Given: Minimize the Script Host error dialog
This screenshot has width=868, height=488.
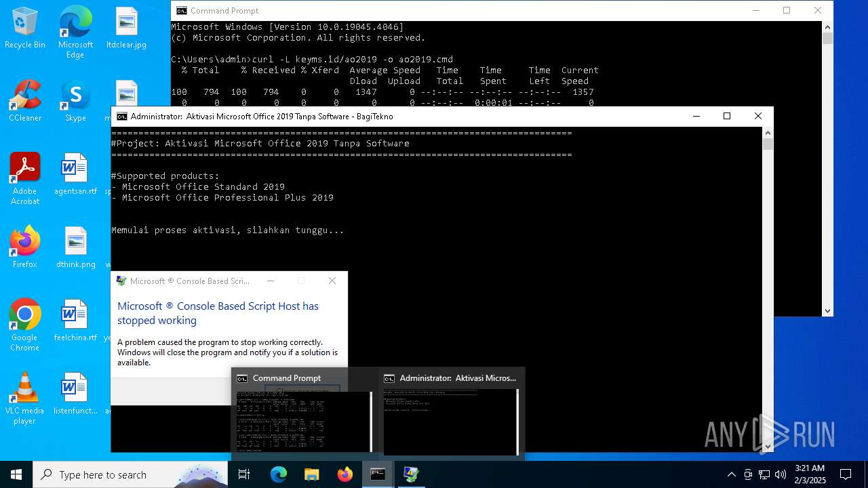Looking at the screenshot, I should (271, 281).
